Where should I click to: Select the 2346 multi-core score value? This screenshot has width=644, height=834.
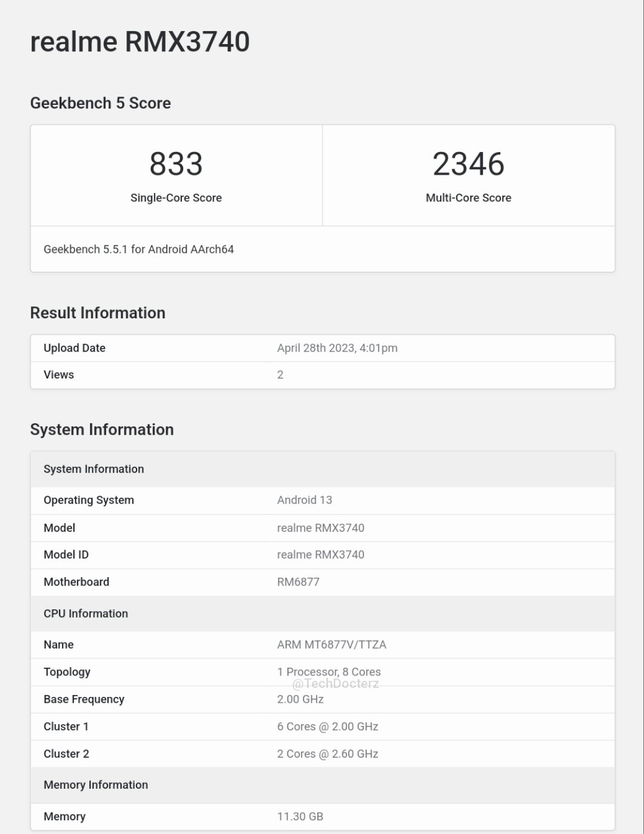pyautogui.click(x=469, y=163)
